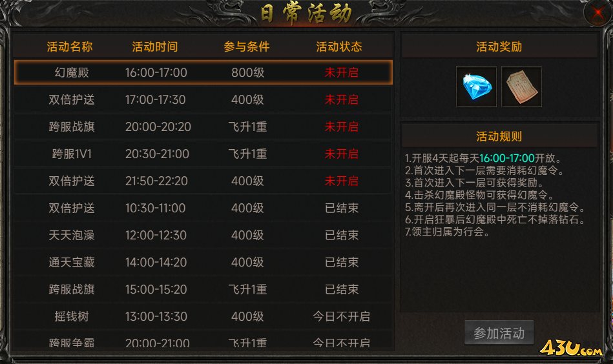Image resolution: width=613 pixels, height=364 pixels.
Task: Click the 活动名称 column header
Action: click(x=70, y=47)
